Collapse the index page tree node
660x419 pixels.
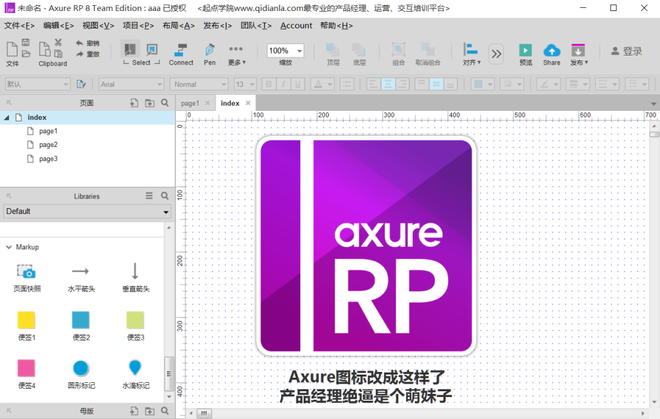click(x=7, y=118)
